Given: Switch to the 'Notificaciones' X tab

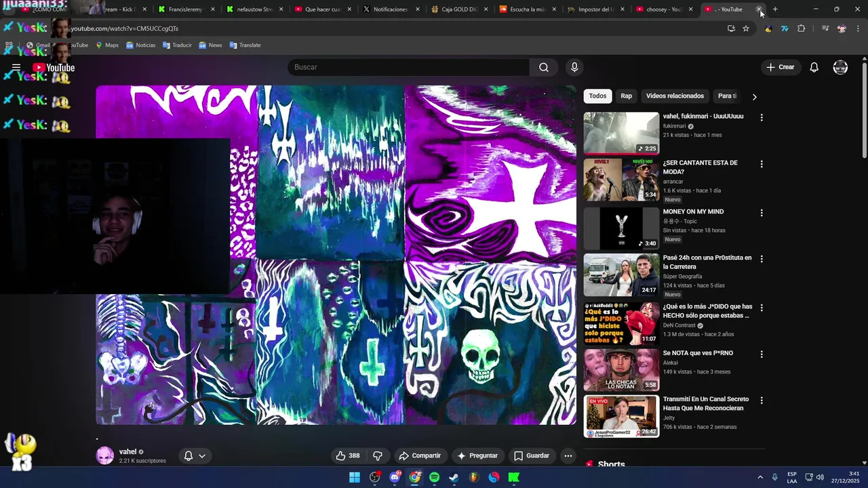Looking at the screenshot, I should [391, 9].
